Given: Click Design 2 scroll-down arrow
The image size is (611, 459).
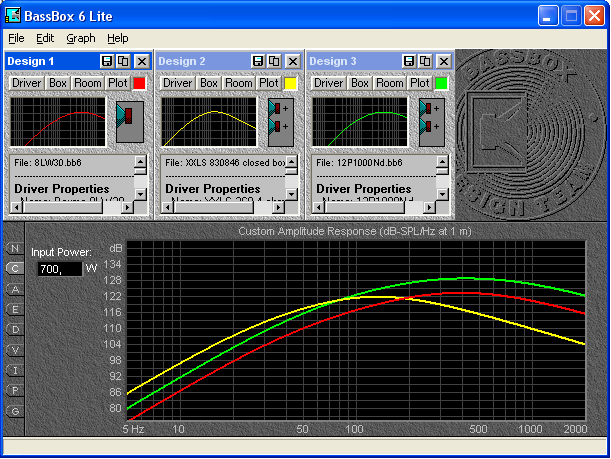Looking at the screenshot, I should [x=291, y=194].
